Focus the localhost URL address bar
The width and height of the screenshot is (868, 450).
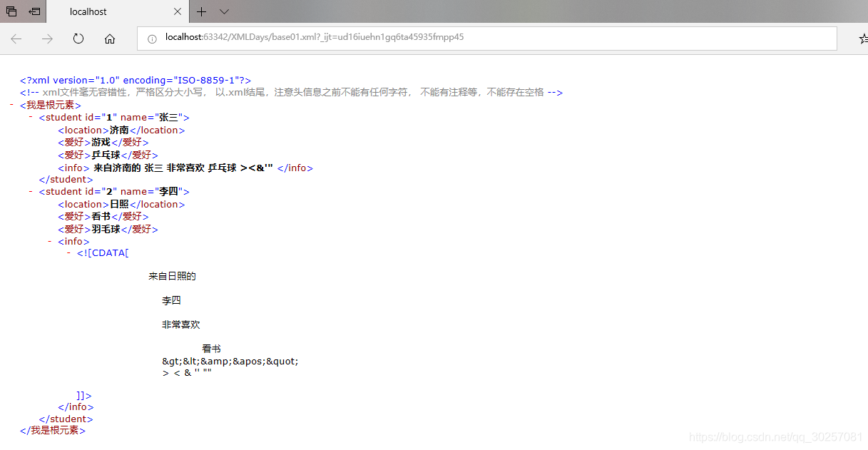(487, 39)
